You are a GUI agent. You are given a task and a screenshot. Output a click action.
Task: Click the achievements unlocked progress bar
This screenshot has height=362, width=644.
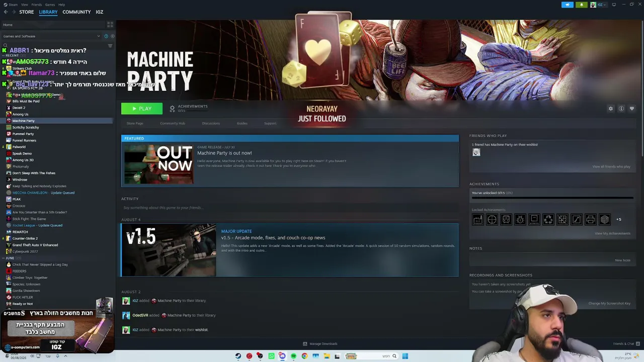click(x=552, y=198)
